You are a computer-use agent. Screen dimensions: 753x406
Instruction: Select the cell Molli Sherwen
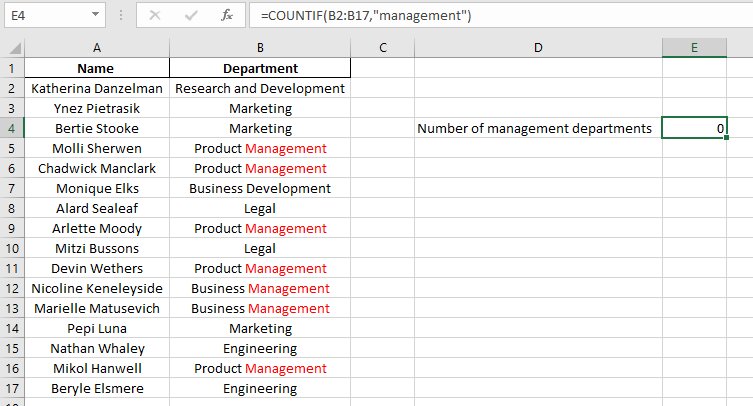click(97, 148)
